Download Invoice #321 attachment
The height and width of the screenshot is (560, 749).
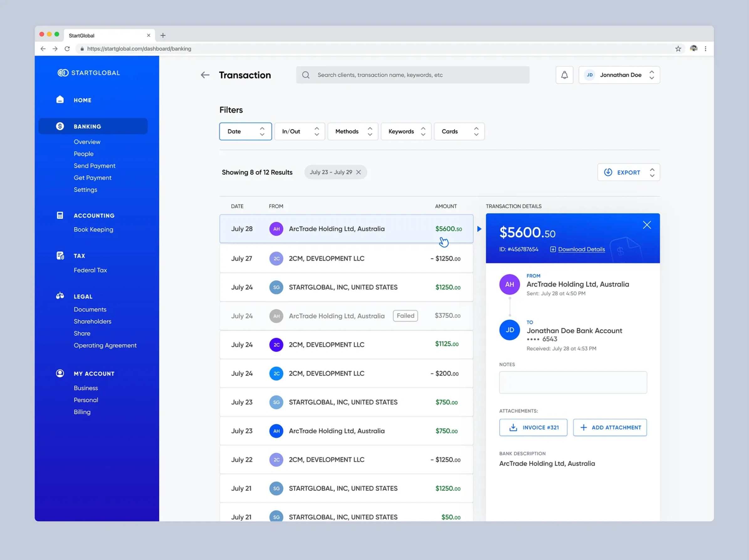coord(533,428)
